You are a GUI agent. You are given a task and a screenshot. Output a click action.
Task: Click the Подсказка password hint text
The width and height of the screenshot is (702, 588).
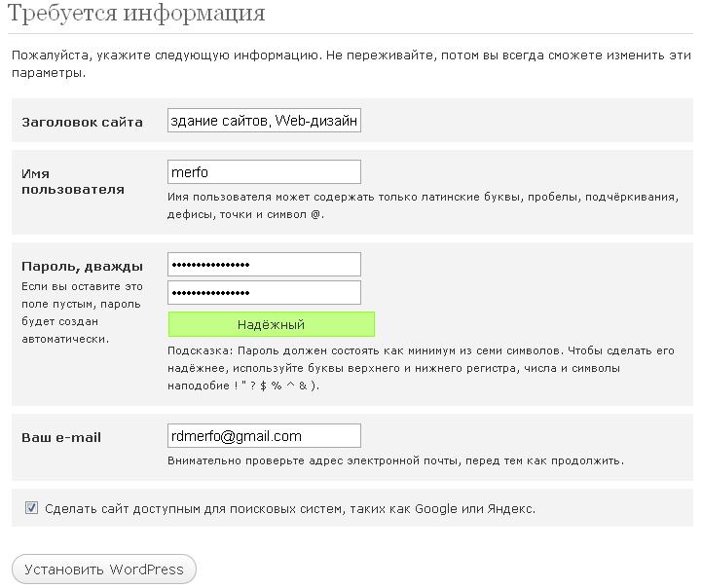[x=421, y=368]
